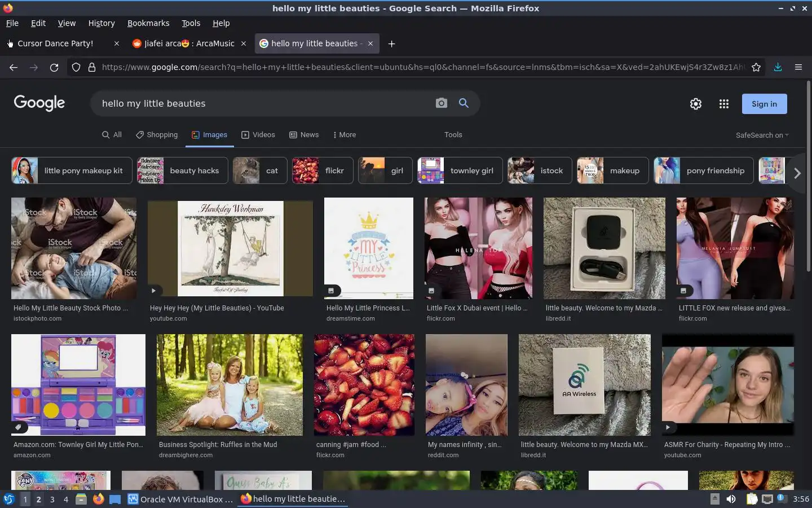The height and width of the screenshot is (508, 812).
Task: Open the Townley Girl My Little Pony makeup image
Action: [x=78, y=385]
